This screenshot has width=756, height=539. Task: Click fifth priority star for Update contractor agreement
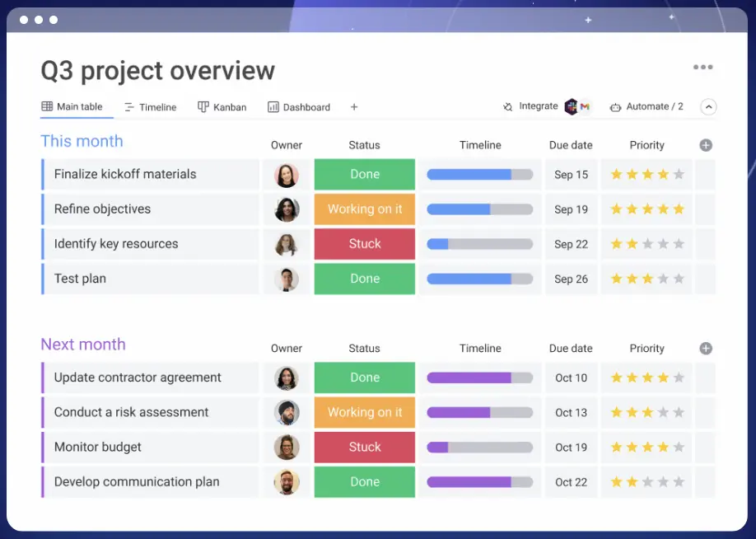pyautogui.click(x=679, y=377)
